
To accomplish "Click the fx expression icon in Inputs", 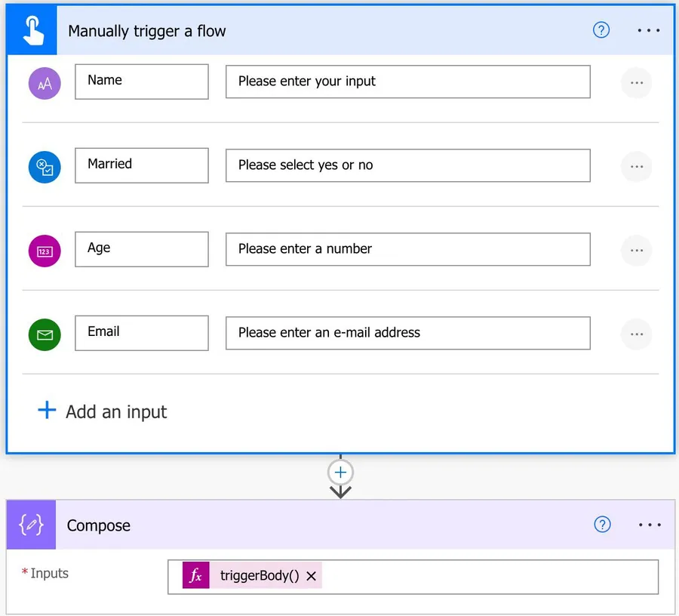I will pyautogui.click(x=196, y=576).
